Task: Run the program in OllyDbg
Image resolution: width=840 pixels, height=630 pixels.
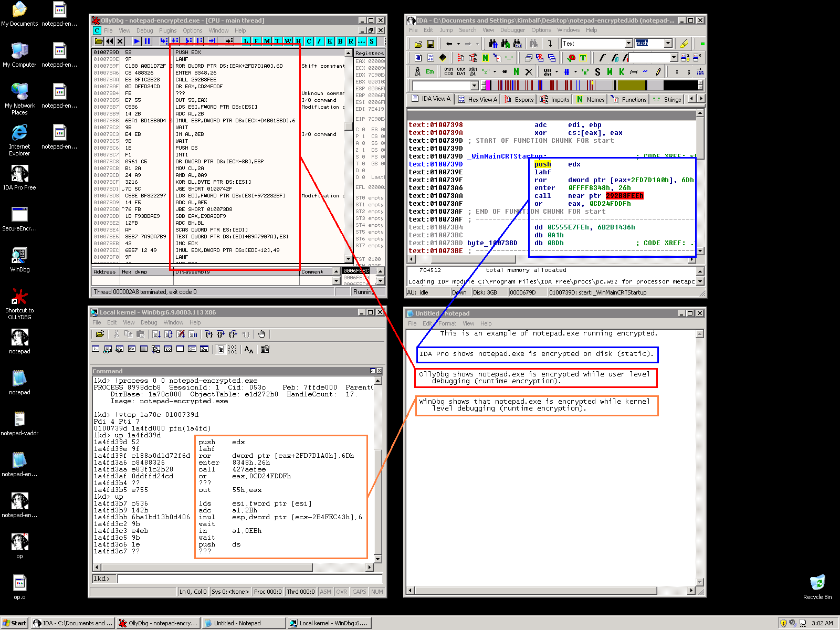Action: point(137,41)
